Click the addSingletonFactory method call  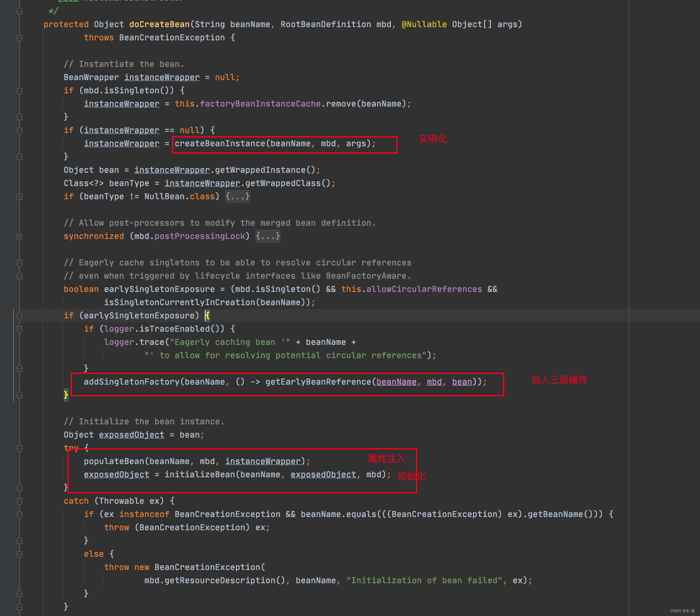coord(131,382)
